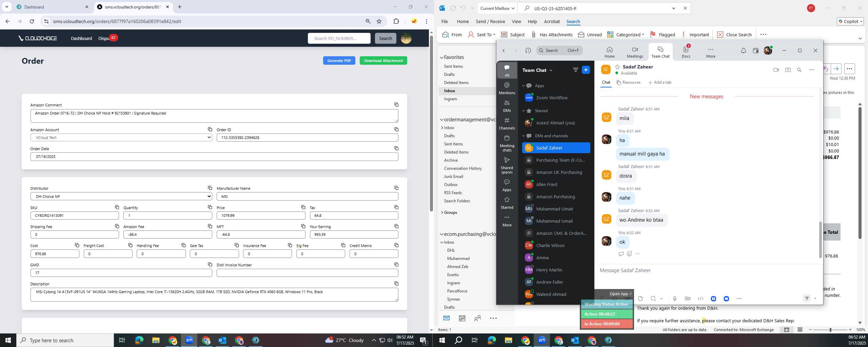The image size is (868, 347).
Task: Open Zoom DMs section
Action: [x=507, y=106]
